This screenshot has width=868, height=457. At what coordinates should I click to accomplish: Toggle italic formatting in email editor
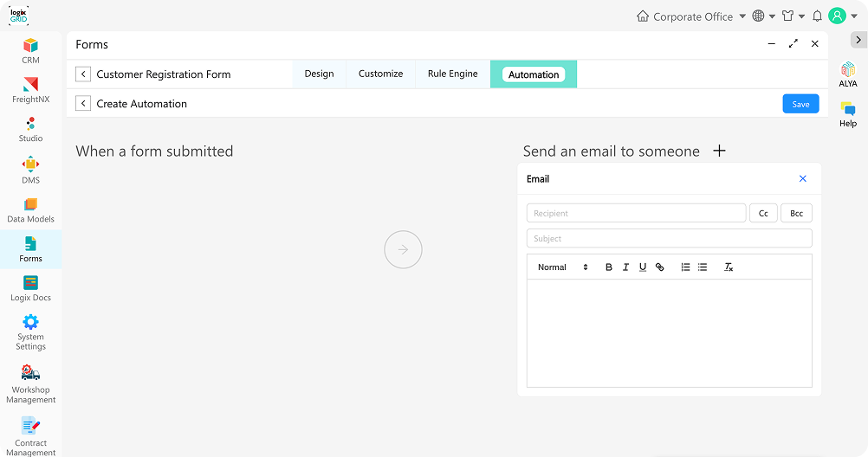pos(625,267)
